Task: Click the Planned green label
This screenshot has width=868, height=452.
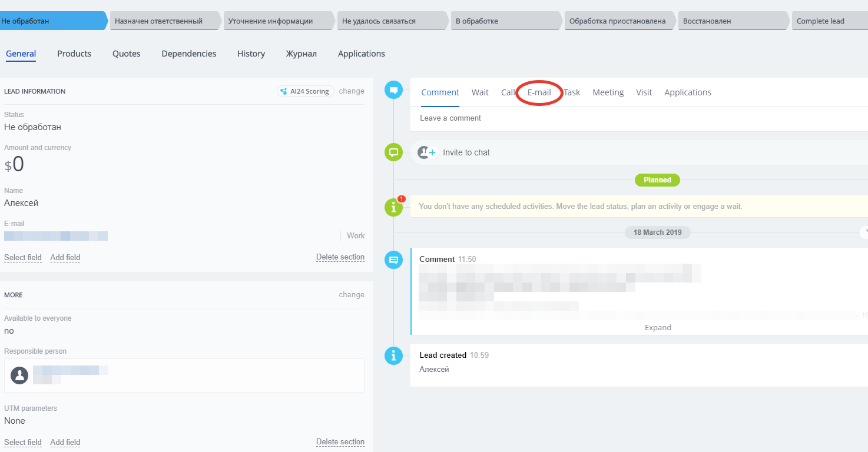Action: (x=657, y=180)
